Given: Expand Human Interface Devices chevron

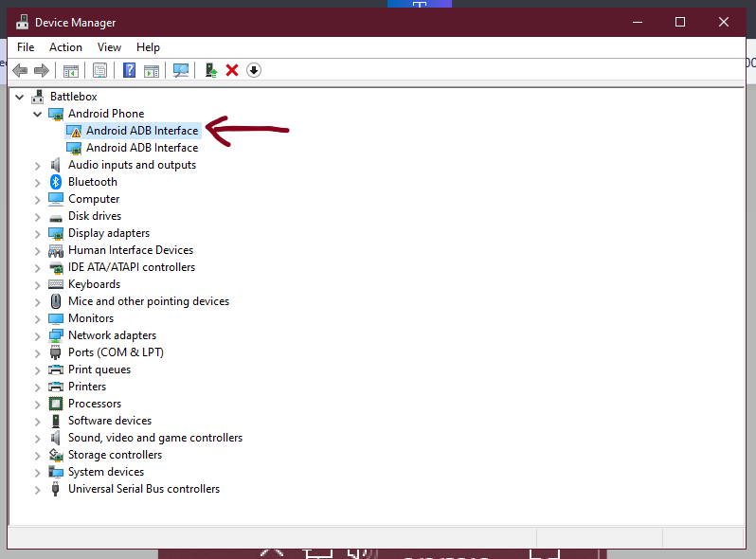Looking at the screenshot, I should pos(37,251).
